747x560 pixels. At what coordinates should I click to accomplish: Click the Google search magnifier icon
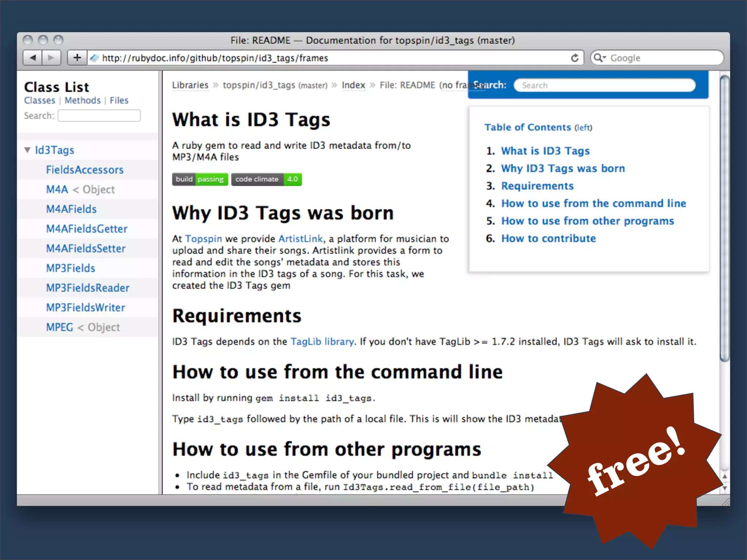[597, 58]
